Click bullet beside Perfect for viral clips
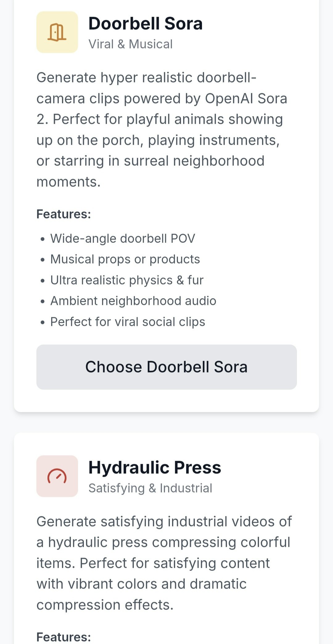This screenshot has height=644, width=333. click(43, 322)
